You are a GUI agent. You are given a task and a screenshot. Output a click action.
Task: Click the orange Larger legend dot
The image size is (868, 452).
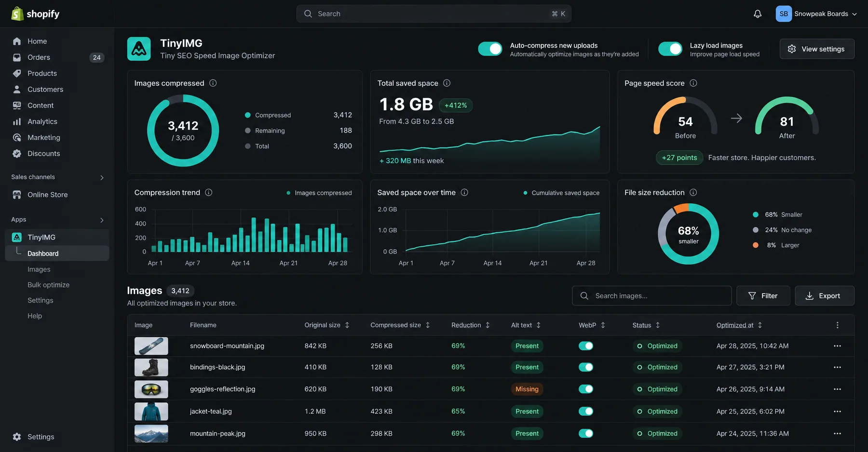pyautogui.click(x=756, y=245)
